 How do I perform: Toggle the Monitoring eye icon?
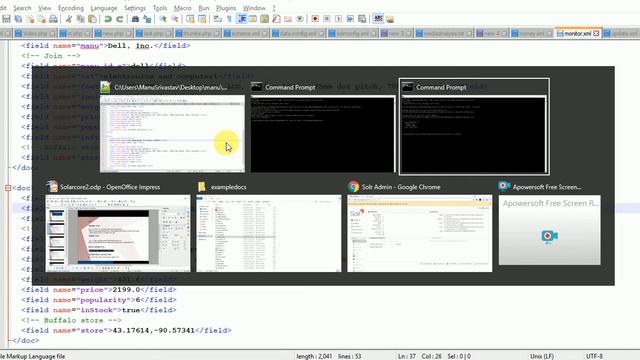(300, 19)
